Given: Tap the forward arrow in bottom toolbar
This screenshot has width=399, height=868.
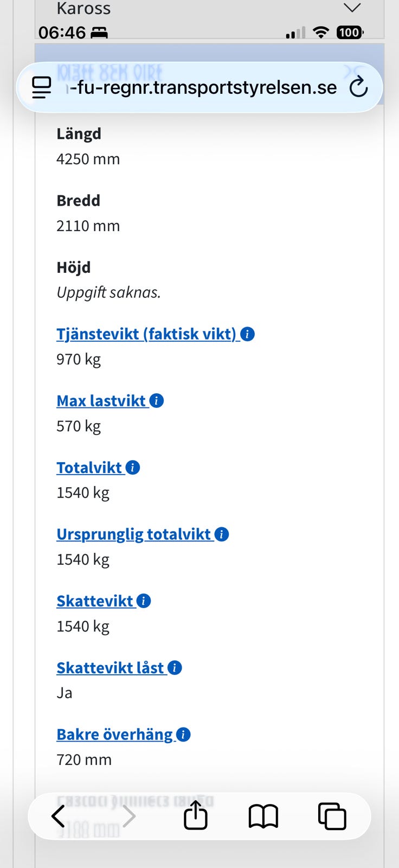Looking at the screenshot, I should 128,816.
